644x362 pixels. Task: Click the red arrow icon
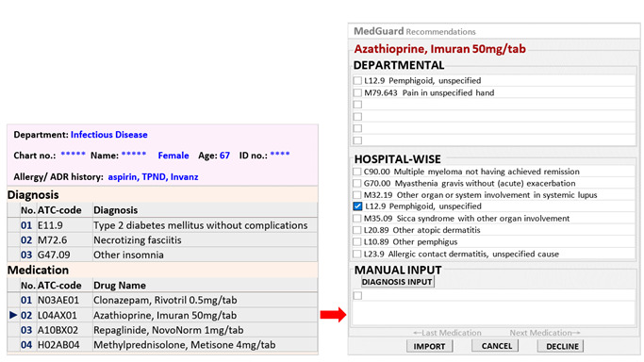pos(333,315)
